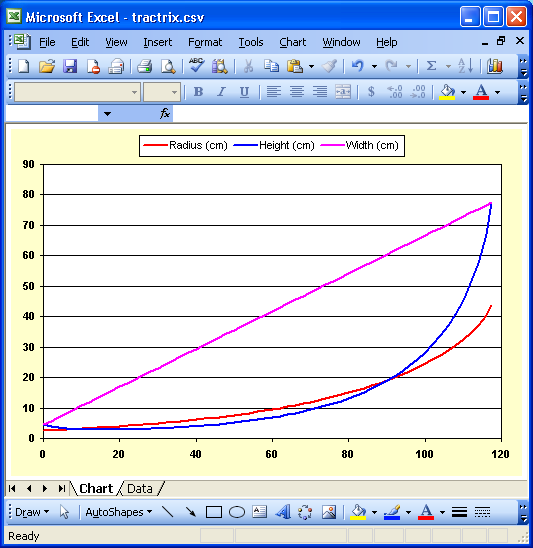
Task: Toggle Underline formatting
Action: pyautogui.click(x=244, y=92)
